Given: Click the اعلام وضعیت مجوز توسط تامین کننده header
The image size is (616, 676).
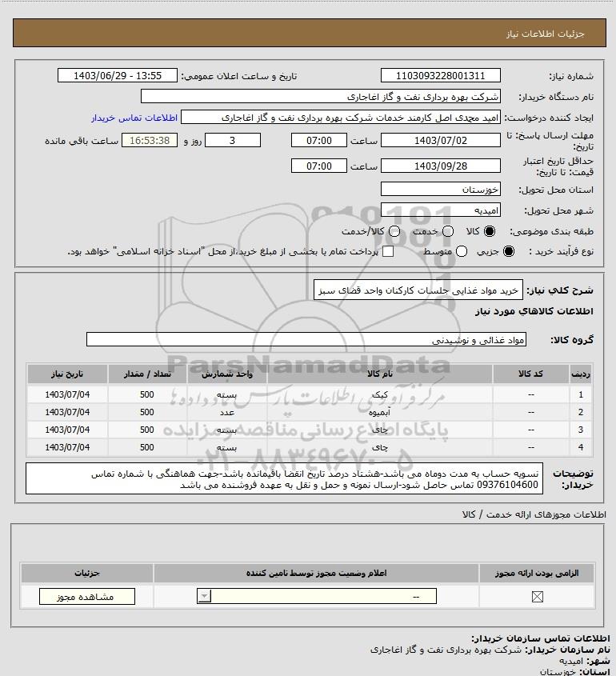Looking at the screenshot, I should coord(317,573).
